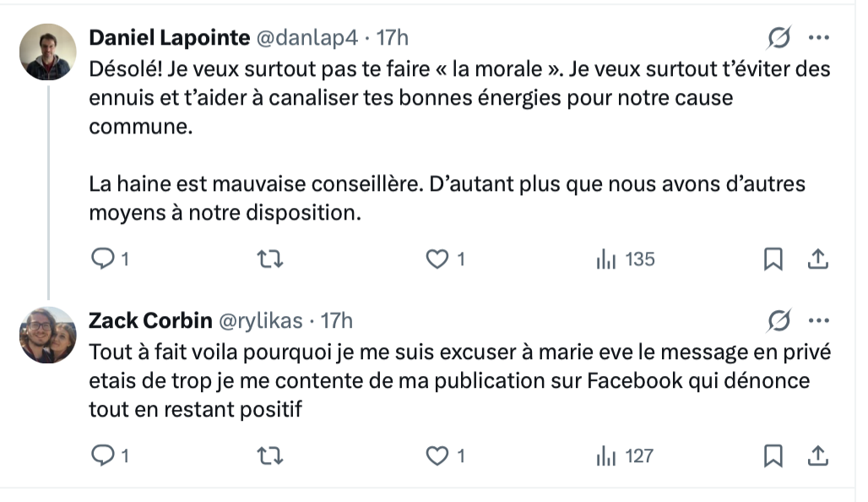
Task: Bookmark Daniel Lapointe's tweet
Action: coord(773,260)
